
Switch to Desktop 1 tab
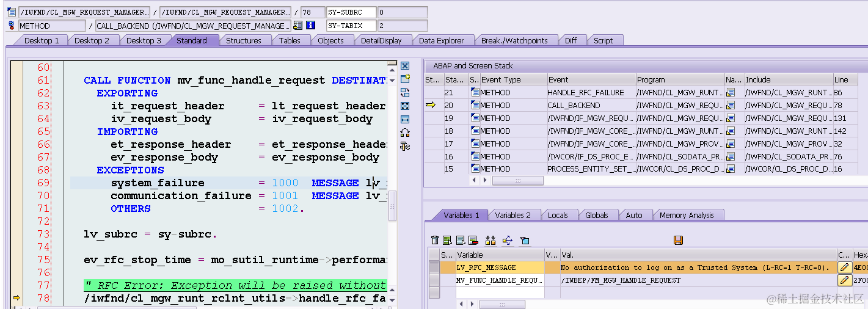(x=42, y=40)
